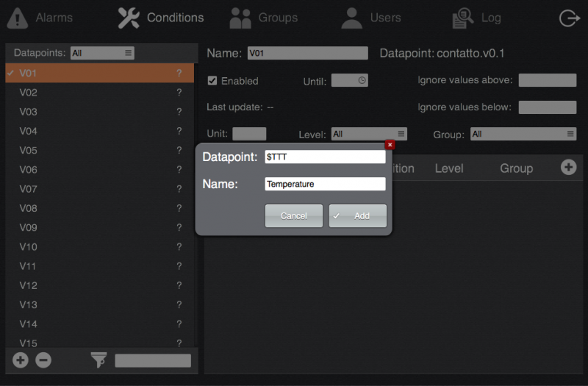Select datapoint V09 in list

pyautogui.click(x=100, y=228)
